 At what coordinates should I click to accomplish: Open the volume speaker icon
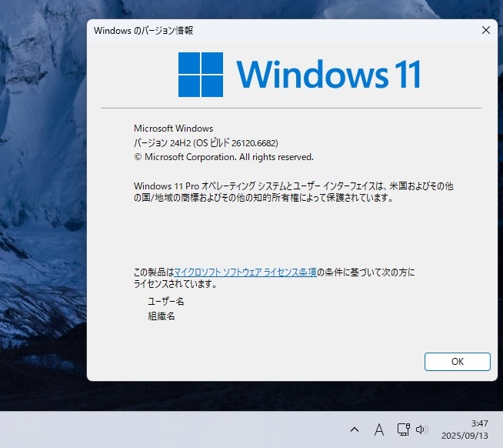[421, 430]
